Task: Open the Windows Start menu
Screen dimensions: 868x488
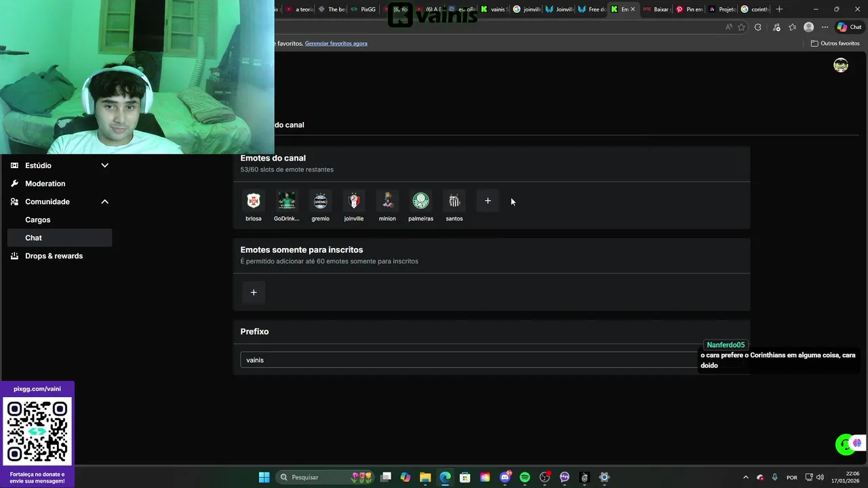Action: pos(264,477)
